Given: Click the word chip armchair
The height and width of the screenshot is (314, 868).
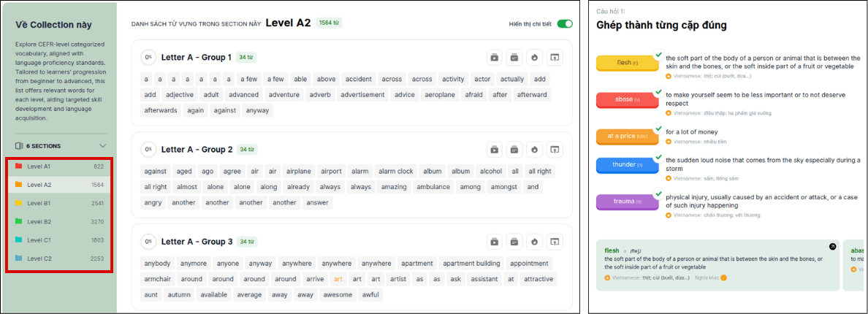Looking at the screenshot, I should click(157, 279).
